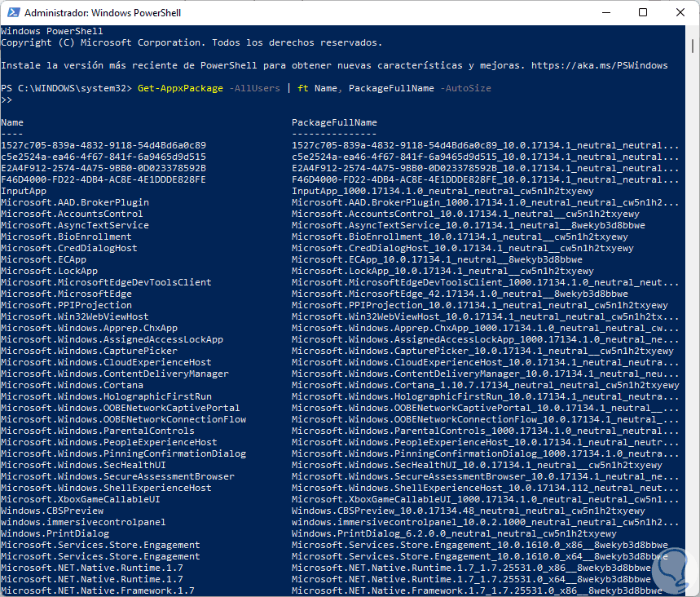This screenshot has width=700, height=597.
Task: Click 'Microsoft.Windows.CapturePicker' in the Name column
Action: coord(90,352)
